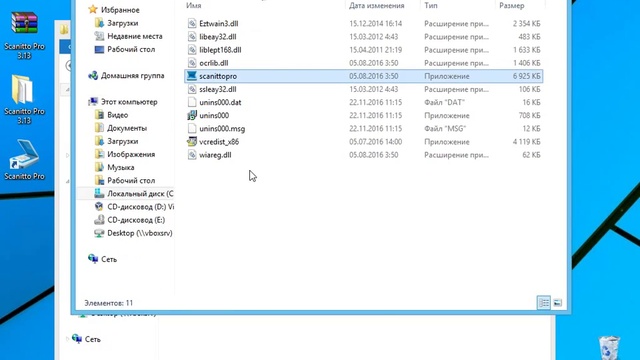Open the Recycle Bin on the desktop
Image resolution: width=640 pixels, height=360 pixels.
609,348
